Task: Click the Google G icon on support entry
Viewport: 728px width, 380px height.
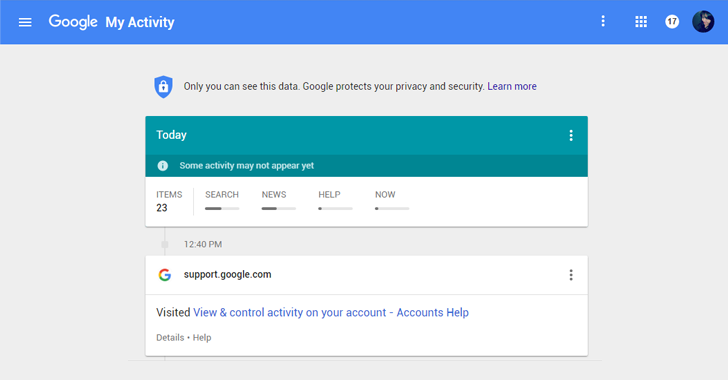Action: click(x=165, y=275)
